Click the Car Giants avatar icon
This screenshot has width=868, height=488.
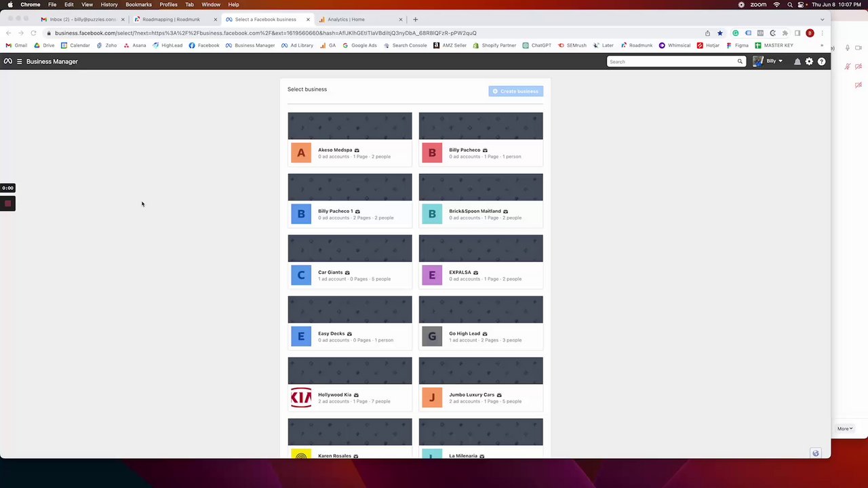point(301,275)
